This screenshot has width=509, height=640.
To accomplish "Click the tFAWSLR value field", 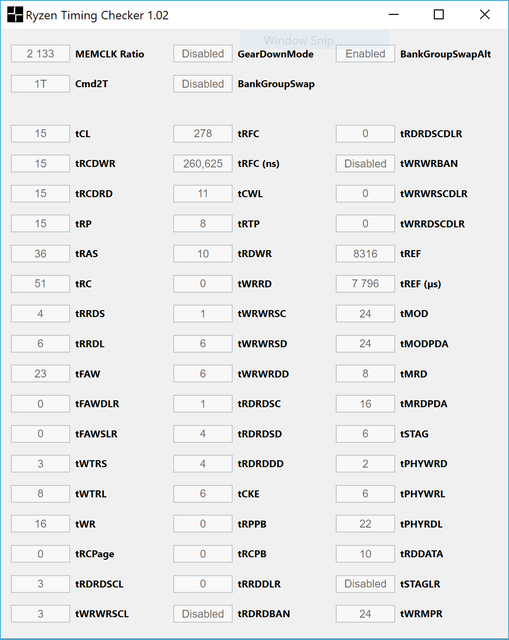I will (x=40, y=433).
